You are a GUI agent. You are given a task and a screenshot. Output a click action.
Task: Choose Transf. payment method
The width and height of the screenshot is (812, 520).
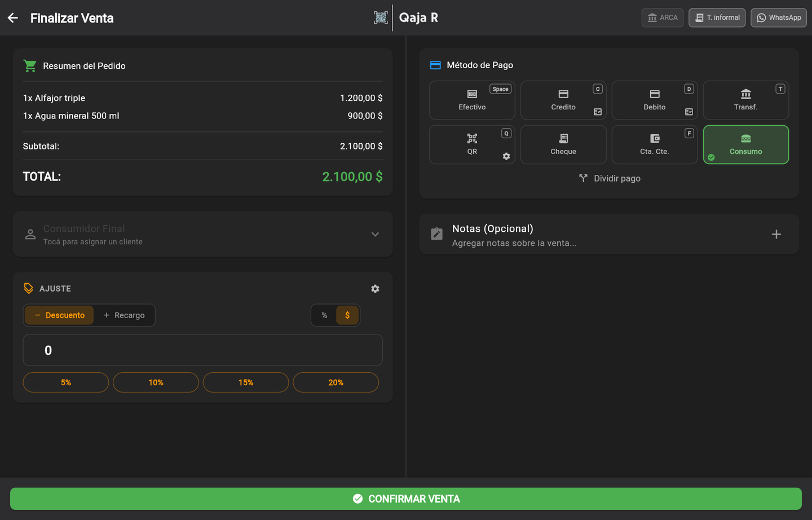coord(746,100)
